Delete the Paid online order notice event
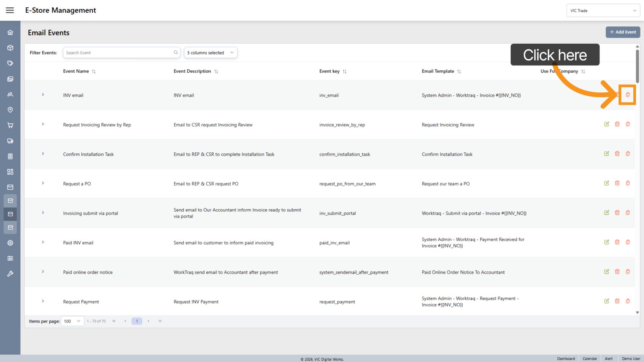This screenshot has height=362, width=644. coord(617,272)
